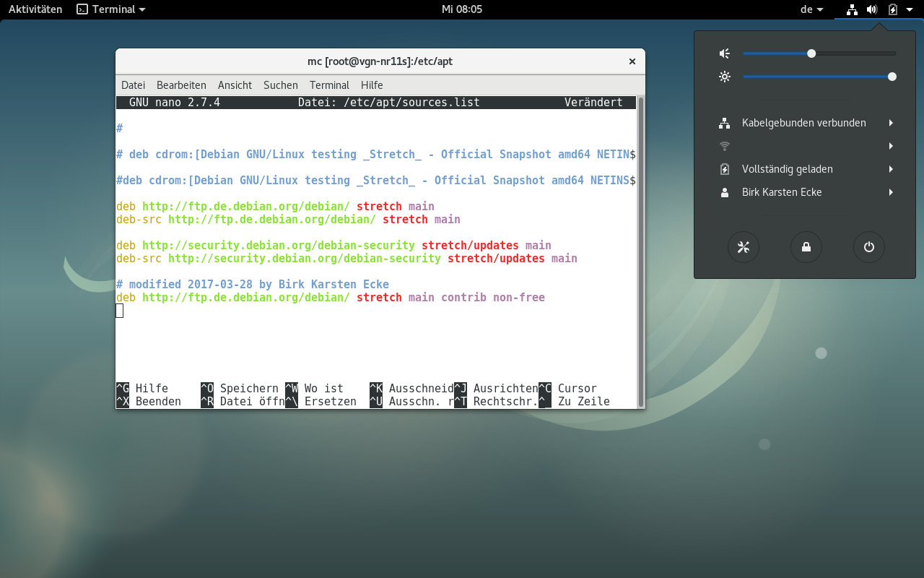Lock the screen with the padlock button
The height and width of the screenshot is (578, 924).
[806, 247]
